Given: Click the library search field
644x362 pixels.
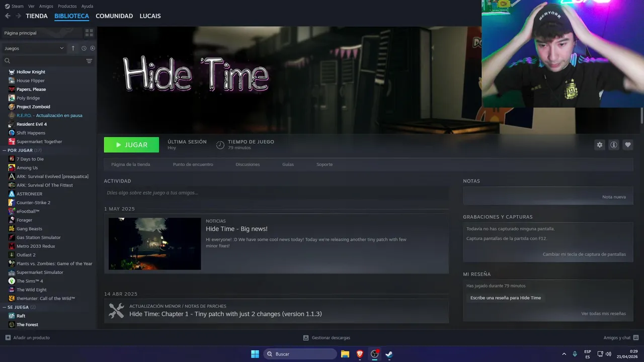Looking at the screenshot, I should point(45,61).
